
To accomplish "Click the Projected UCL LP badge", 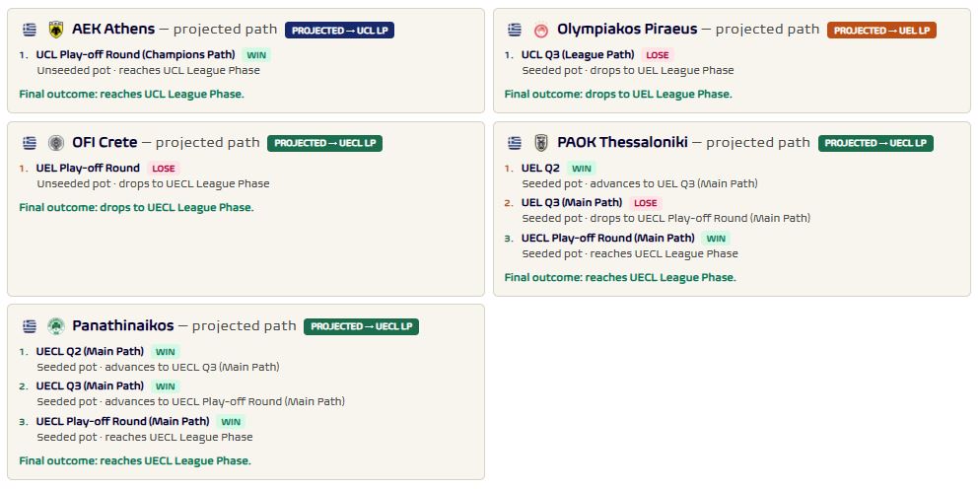I will tap(339, 30).
